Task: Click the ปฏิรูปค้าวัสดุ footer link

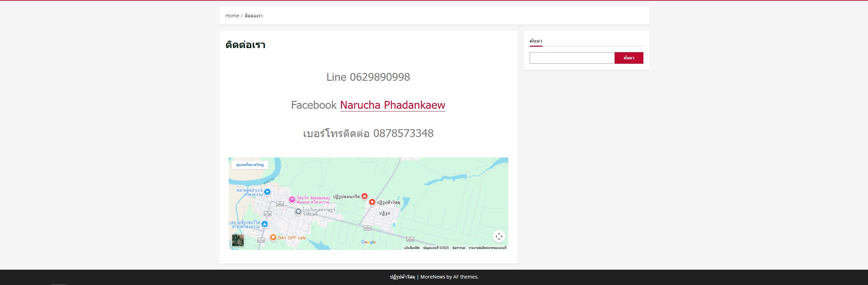Action: coord(402,277)
